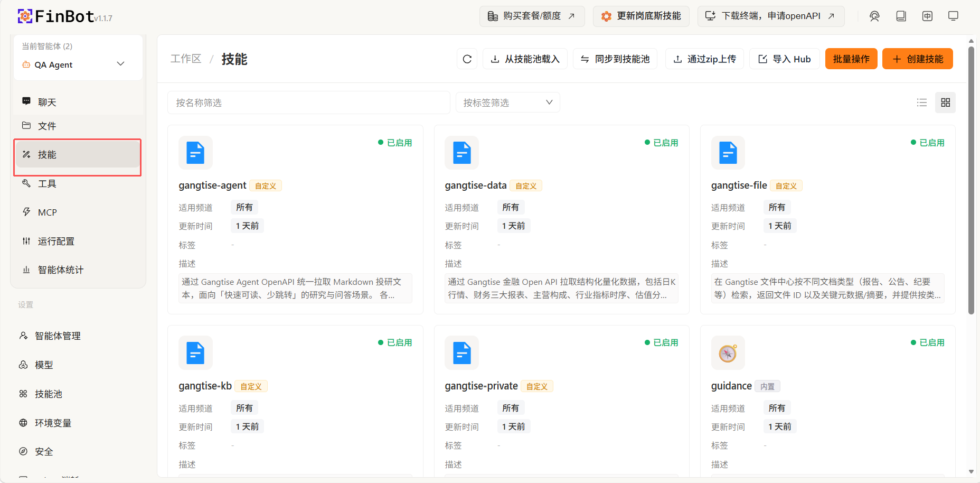Open the guidance skill title
Screen dimensions: 980x483
[x=731, y=386]
